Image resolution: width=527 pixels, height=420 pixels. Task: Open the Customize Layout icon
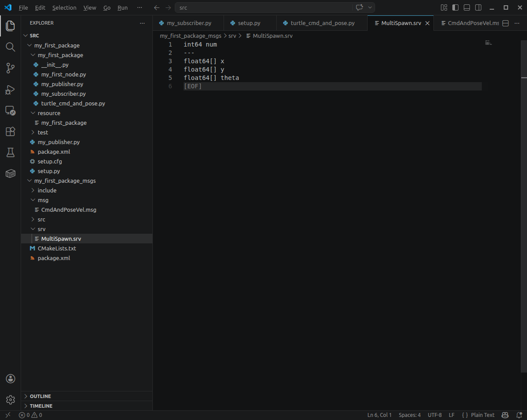pos(444,7)
